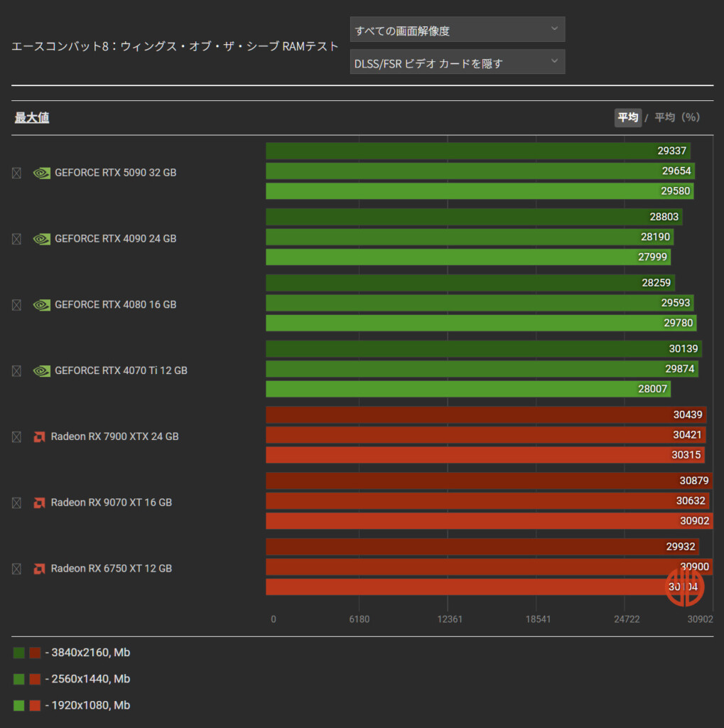Viewport: 724px width, 728px height.
Task: Click the axis label 18541
Action: click(x=538, y=619)
